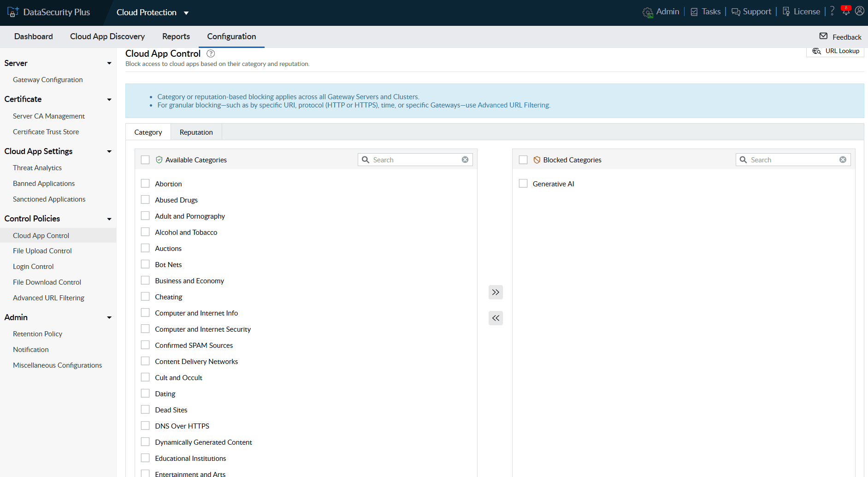Click magnifier icon in Available Categories search
Image resolution: width=868 pixels, height=477 pixels.
(x=366, y=160)
